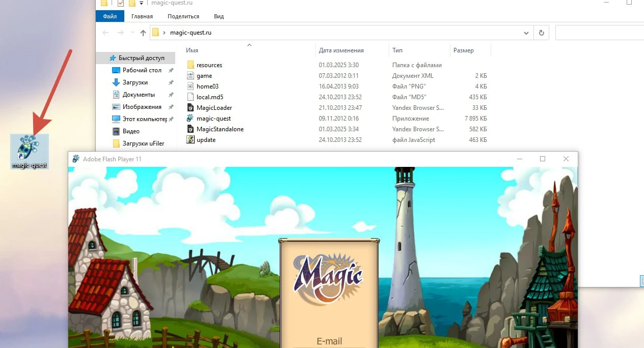Click the MagicLoader file icon
The height and width of the screenshot is (348, 644).
191,108
